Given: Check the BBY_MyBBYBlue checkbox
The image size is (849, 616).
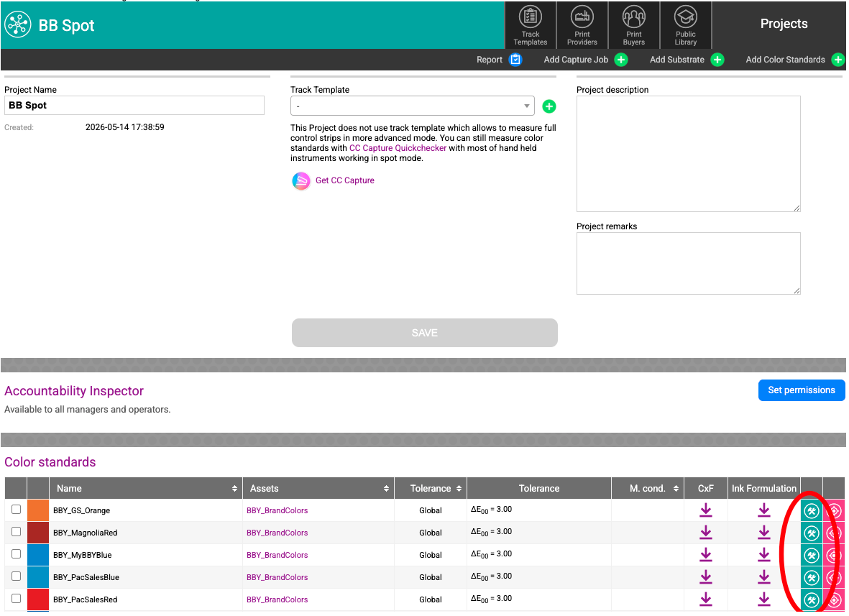Looking at the screenshot, I should 17,553.
